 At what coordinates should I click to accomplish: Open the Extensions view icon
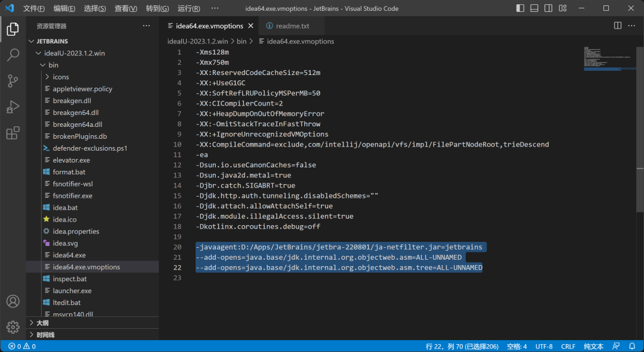coord(13,133)
